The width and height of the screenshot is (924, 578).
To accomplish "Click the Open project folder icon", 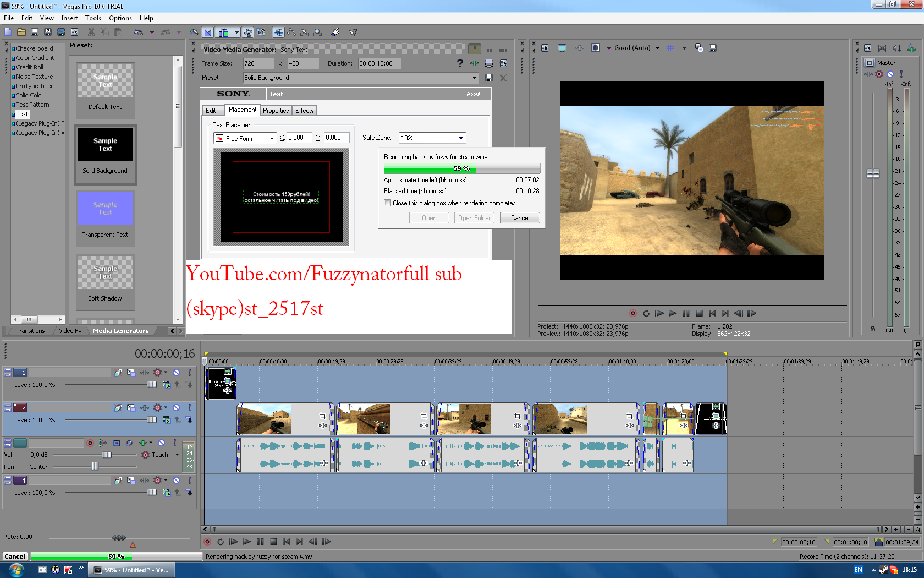I will point(21,32).
